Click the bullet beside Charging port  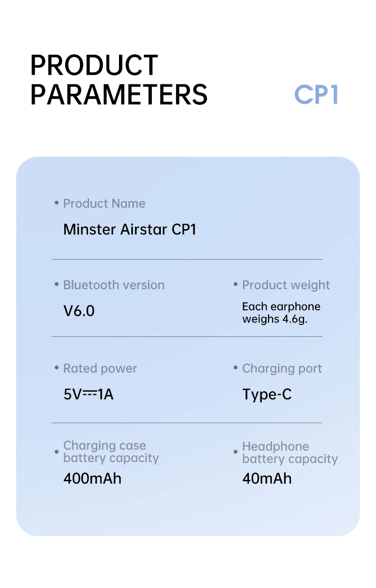pos(236,368)
